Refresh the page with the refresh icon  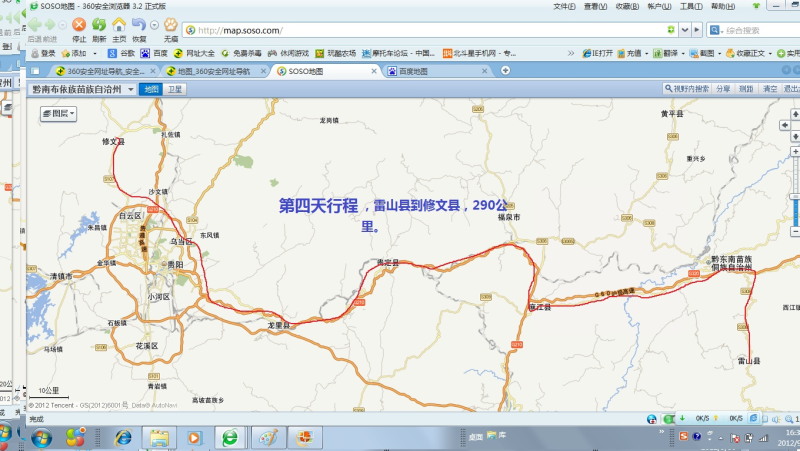point(99,25)
